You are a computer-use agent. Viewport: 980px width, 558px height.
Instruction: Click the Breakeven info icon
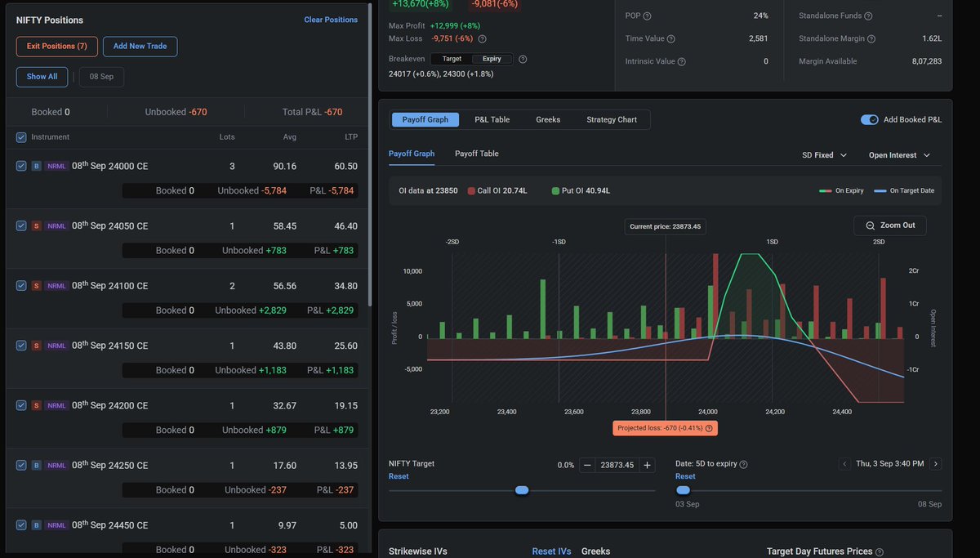tap(523, 59)
